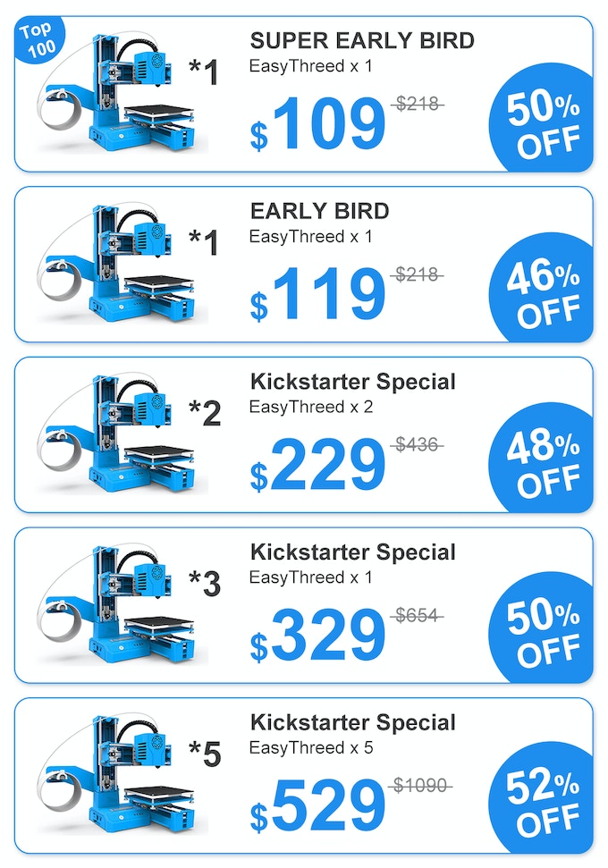Click the 48% OFF discount badge
The image size is (608, 868).
(x=542, y=466)
